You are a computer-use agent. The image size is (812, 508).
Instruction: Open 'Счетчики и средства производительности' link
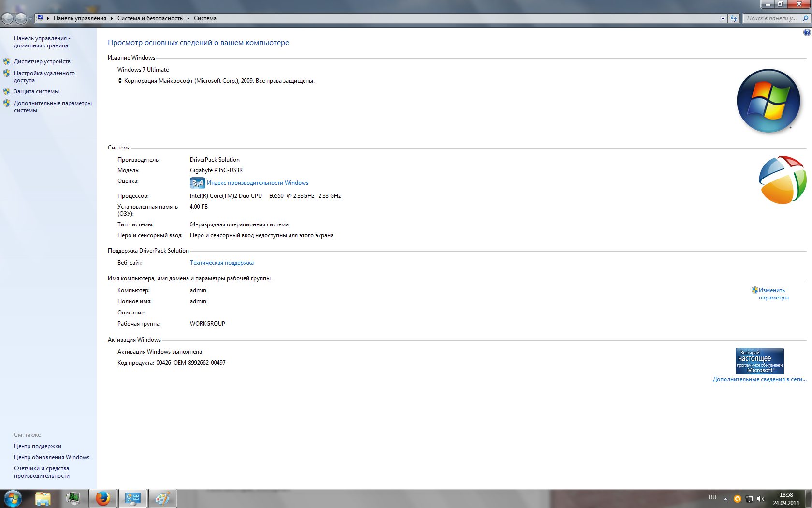click(42, 472)
